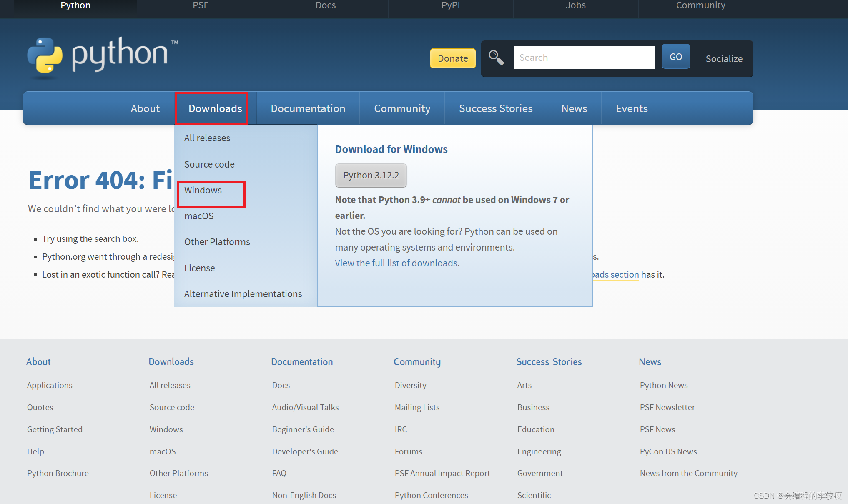Open License in the footer Downloads column
848x504 pixels.
(x=163, y=495)
